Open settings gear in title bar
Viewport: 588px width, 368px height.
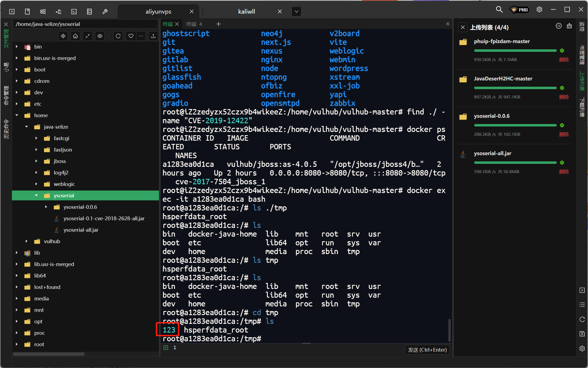(x=539, y=10)
